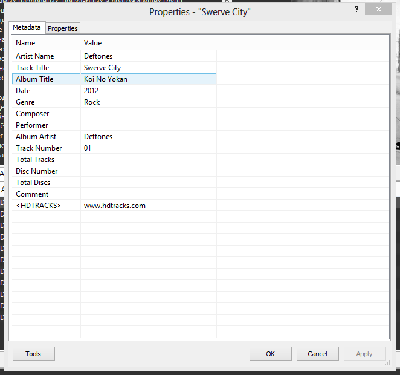Select the Date row label
400x375 pixels.
[23, 91]
